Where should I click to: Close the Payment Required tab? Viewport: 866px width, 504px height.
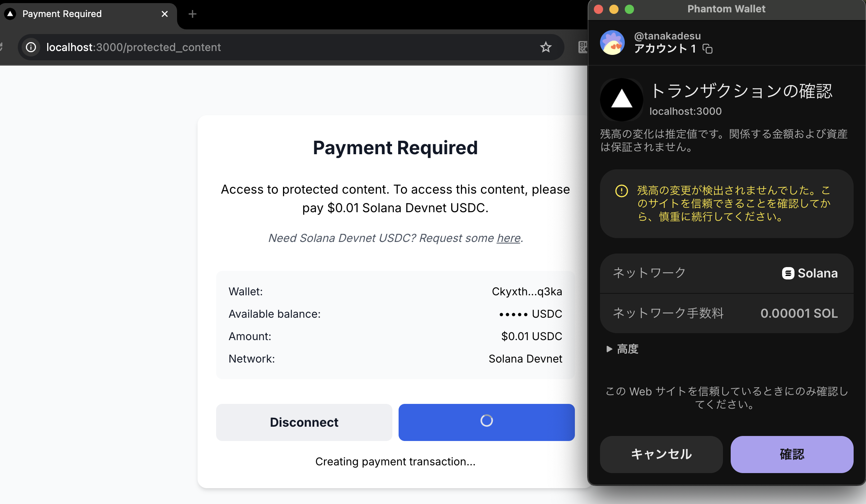[165, 14]
